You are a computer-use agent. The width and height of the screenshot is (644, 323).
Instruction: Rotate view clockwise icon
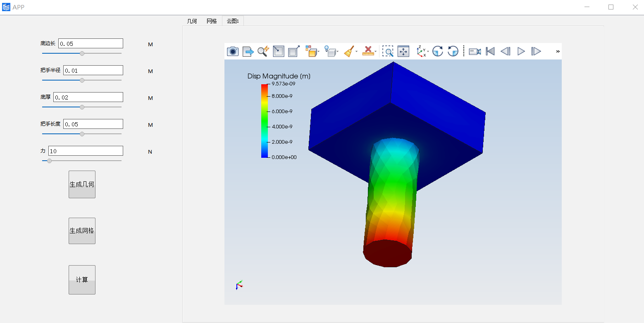[438, 51]
